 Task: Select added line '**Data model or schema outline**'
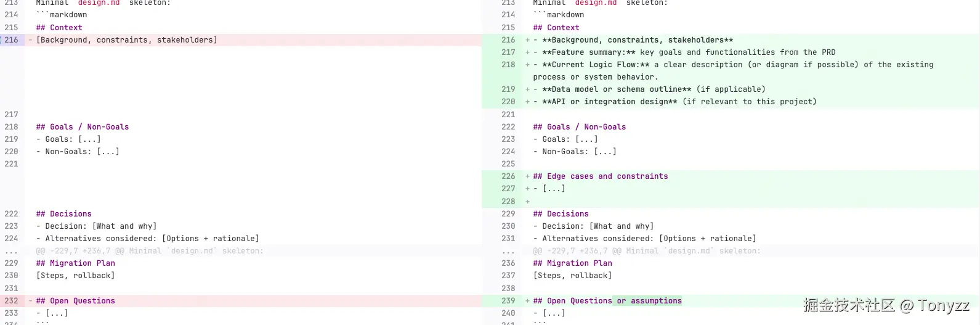[649, 89]
